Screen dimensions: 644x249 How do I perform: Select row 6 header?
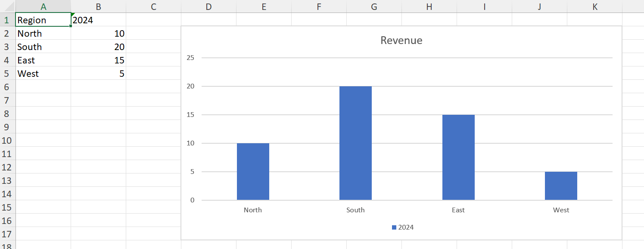[x=7, y=87]
